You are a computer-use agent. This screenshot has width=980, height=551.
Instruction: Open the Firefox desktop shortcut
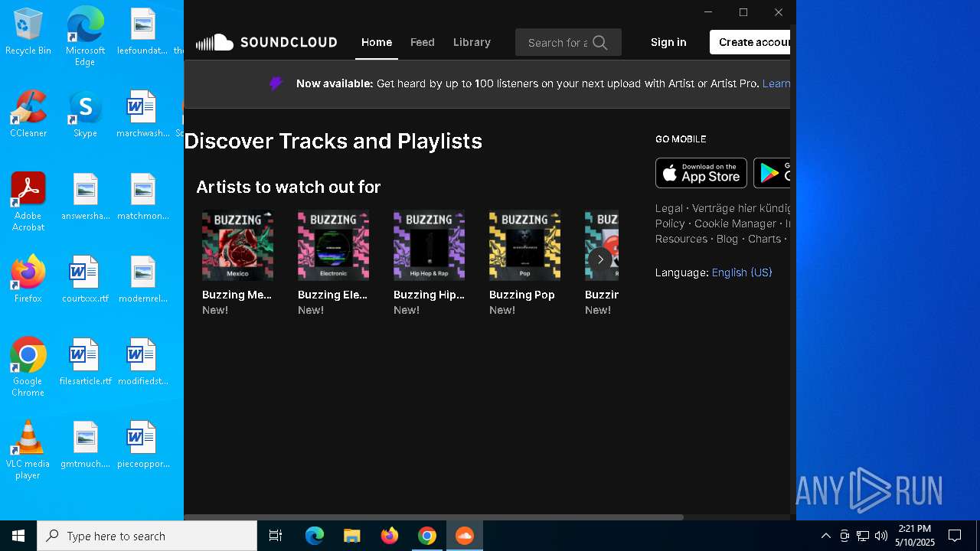tap(28, 279)
